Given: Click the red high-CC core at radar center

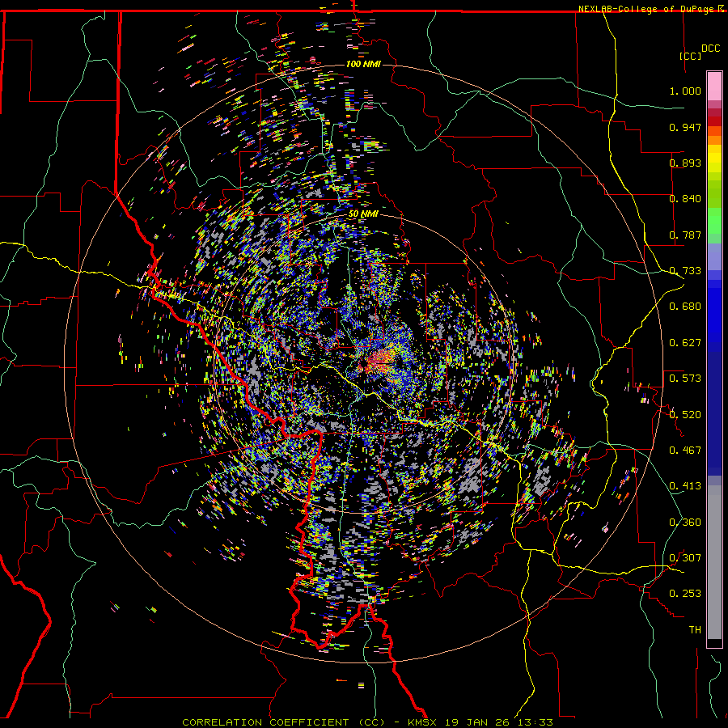Looking at the screenshot, I should [379, 362].
